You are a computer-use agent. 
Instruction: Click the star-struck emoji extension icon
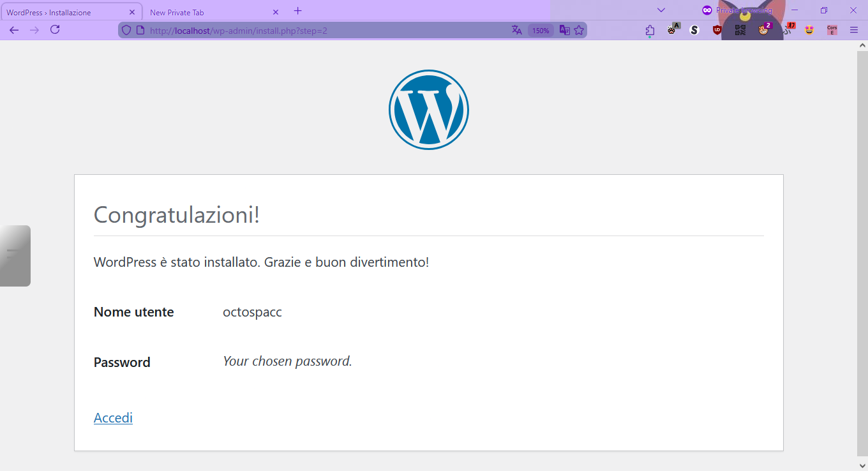point(809,29)
